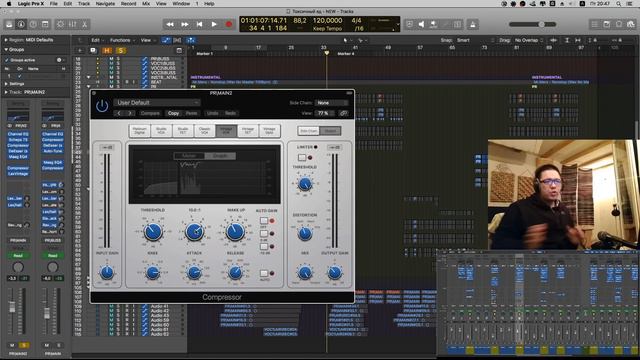This screenshot has width=640, height=360.
Task: Set Auto Gain to Off
Action: click(x=264, y=221)
